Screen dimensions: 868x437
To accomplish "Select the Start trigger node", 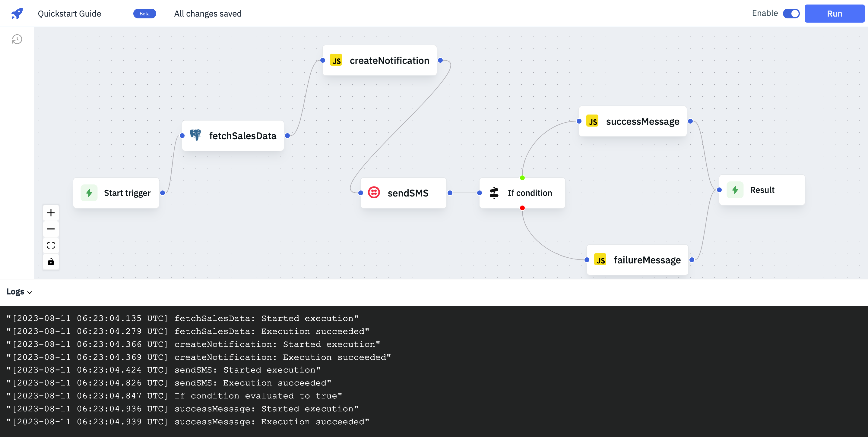I will click(x=116, y=193).
